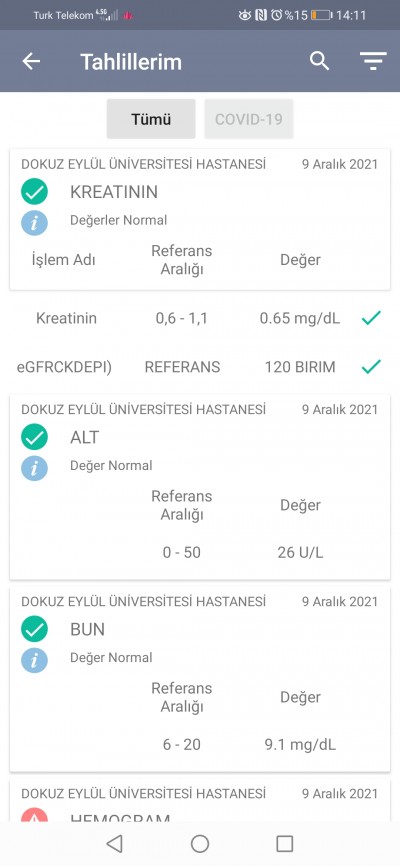Tap Android recent apps square button

click(285, 843)
